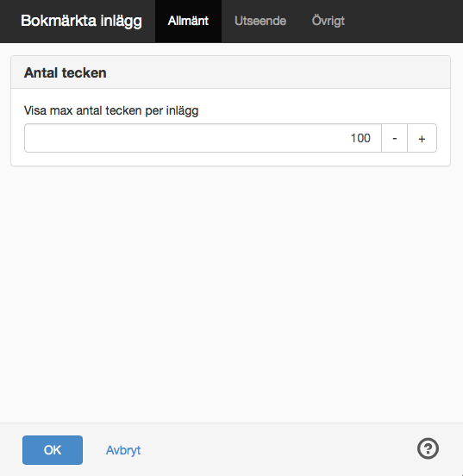Click Avbryt next to OK
Image resolution: width=463 pixels, height=476 pixels.
pos(123,450)
